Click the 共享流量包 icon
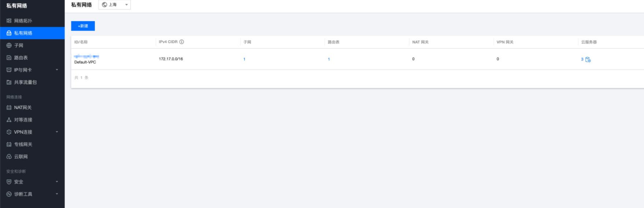Viewport: 644px width, 208px height. pyautogui.click(x=9, y=82)
